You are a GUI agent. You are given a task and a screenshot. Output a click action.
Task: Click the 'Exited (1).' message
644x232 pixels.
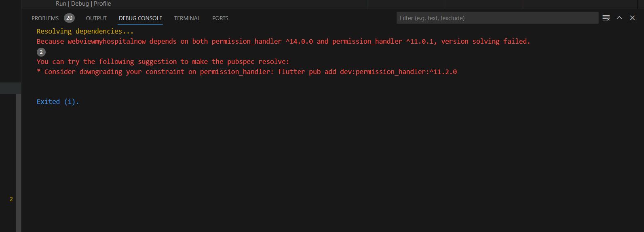click(58, 101)
